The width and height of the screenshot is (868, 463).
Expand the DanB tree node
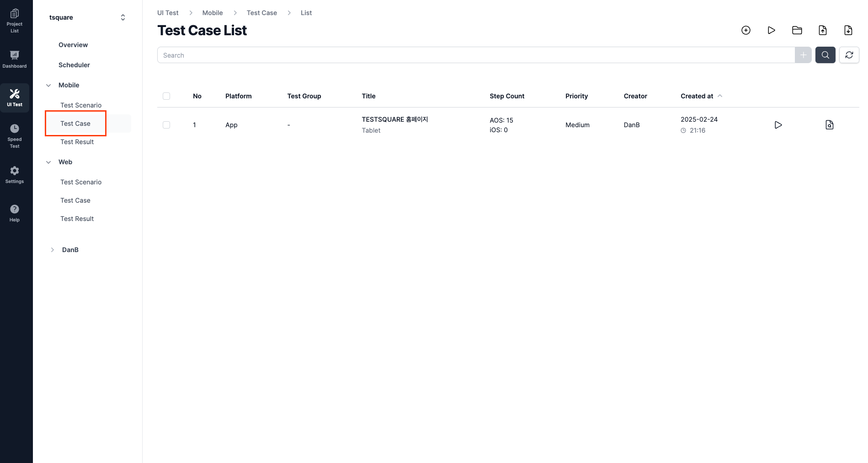(x=52, y=250)
